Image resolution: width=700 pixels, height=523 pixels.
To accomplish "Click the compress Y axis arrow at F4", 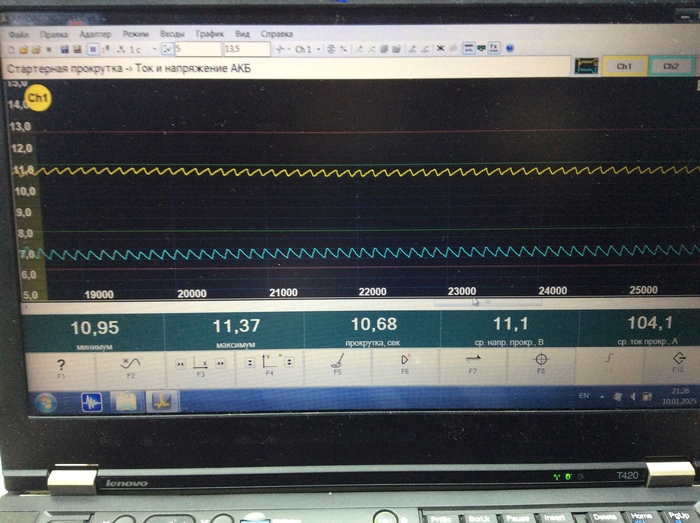I will coord(250,363).
